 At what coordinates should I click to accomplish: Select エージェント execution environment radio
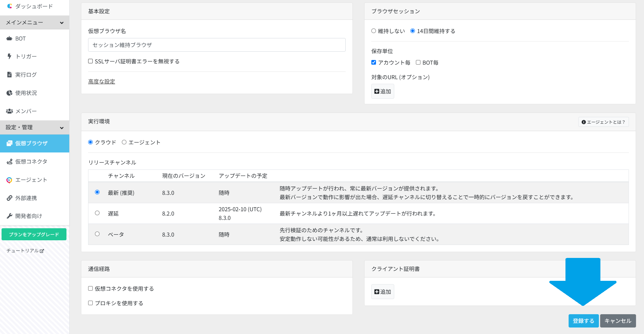(124, 142)
